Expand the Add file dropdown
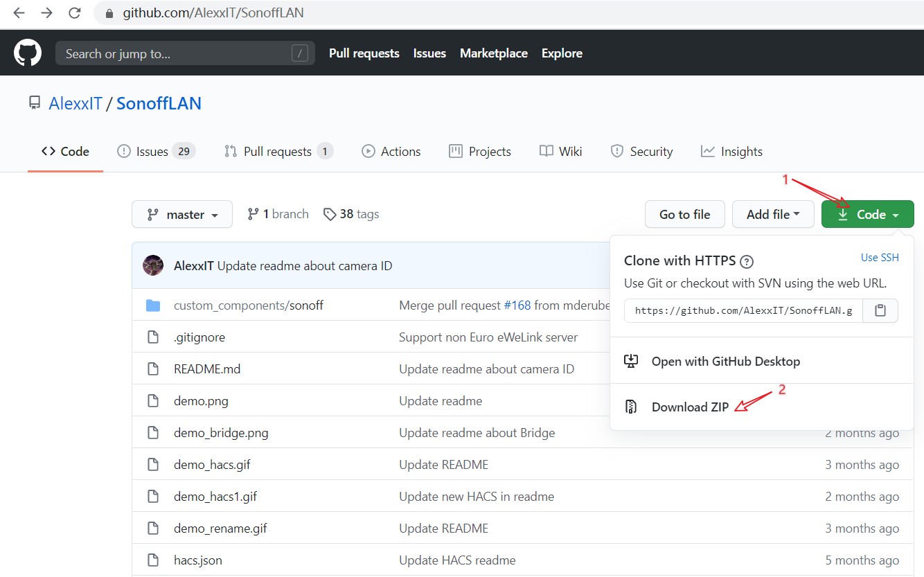The image size is (924, 577). click(x=773, y=215)
